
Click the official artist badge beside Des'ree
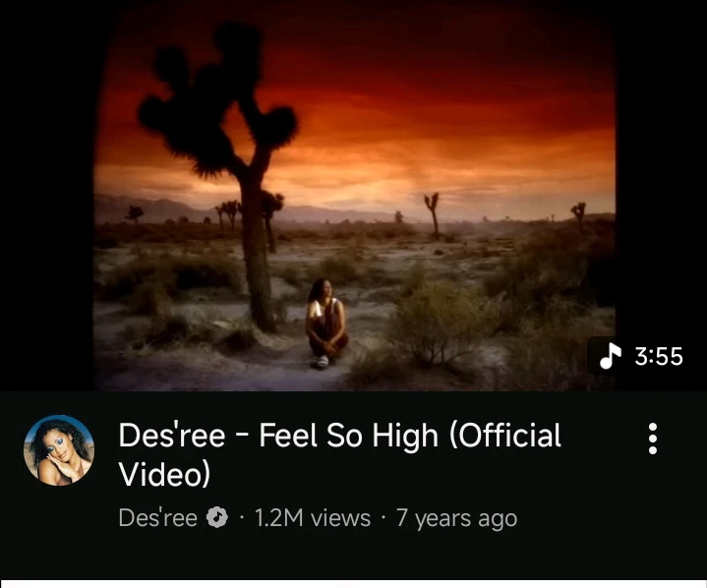[x=217, y=517]
